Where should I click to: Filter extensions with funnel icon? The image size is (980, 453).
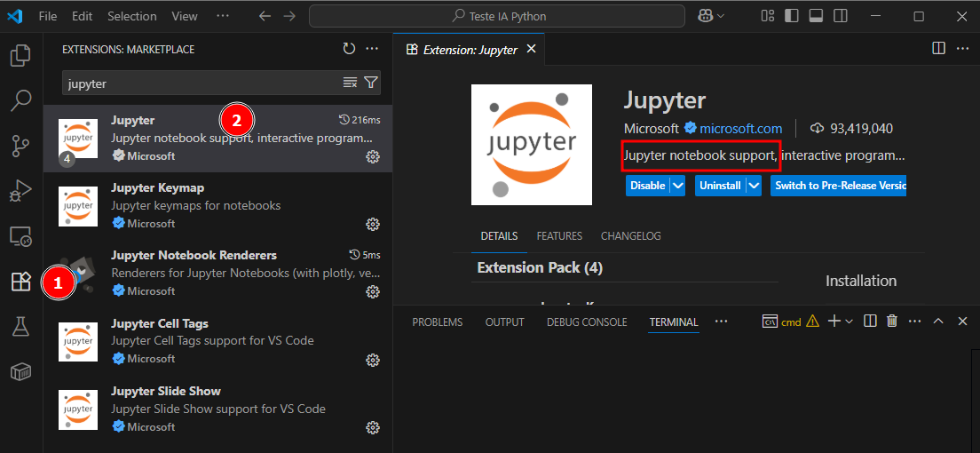[371, 83]
